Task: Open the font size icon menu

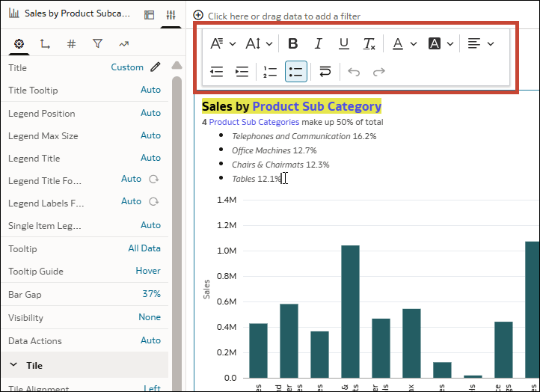Action: (253, 43)
